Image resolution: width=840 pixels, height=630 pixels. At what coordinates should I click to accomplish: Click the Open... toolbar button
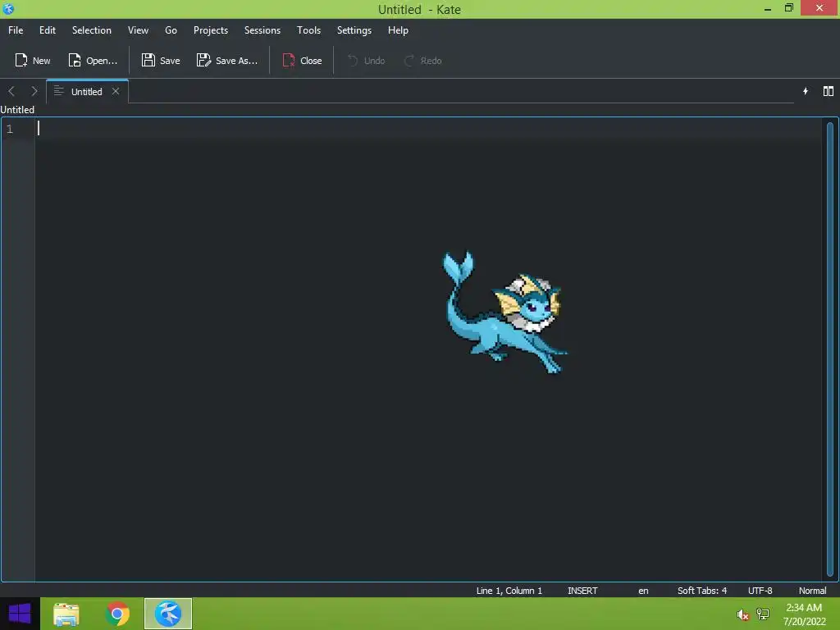(93, 61)
